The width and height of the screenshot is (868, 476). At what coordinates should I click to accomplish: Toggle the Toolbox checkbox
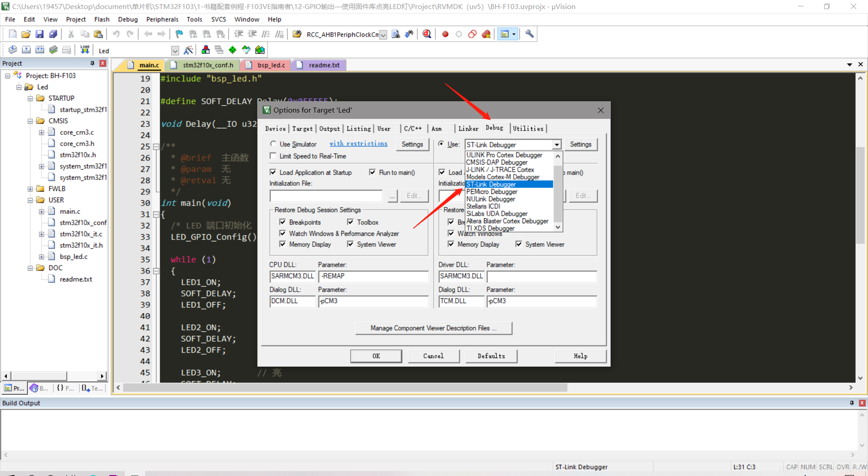350,222
